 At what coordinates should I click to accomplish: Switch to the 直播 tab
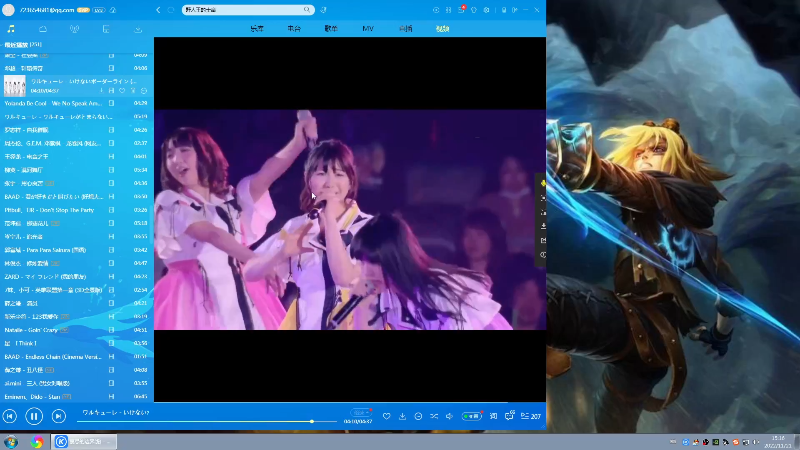(406, 29)
